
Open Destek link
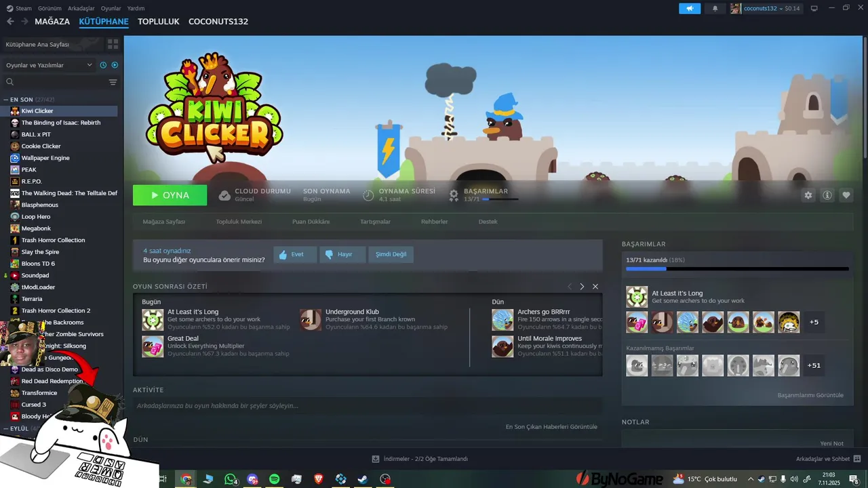pyautogui.click(x=488, y=222)
